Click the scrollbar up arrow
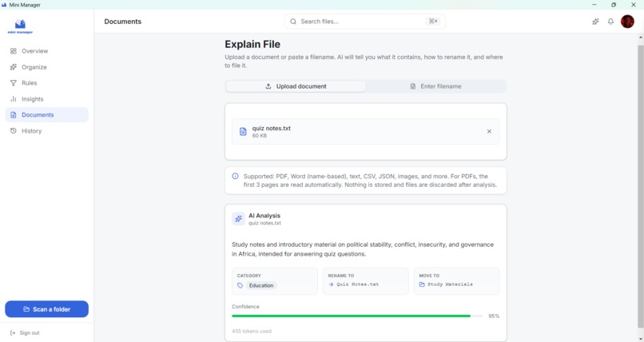644x342 pixels. [640, 38]
